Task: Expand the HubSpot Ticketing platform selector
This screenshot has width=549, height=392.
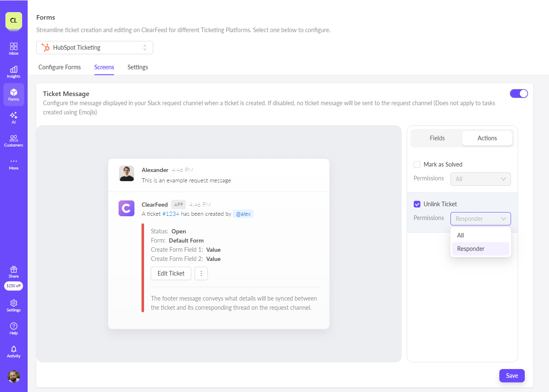Action: pos(95,48)
